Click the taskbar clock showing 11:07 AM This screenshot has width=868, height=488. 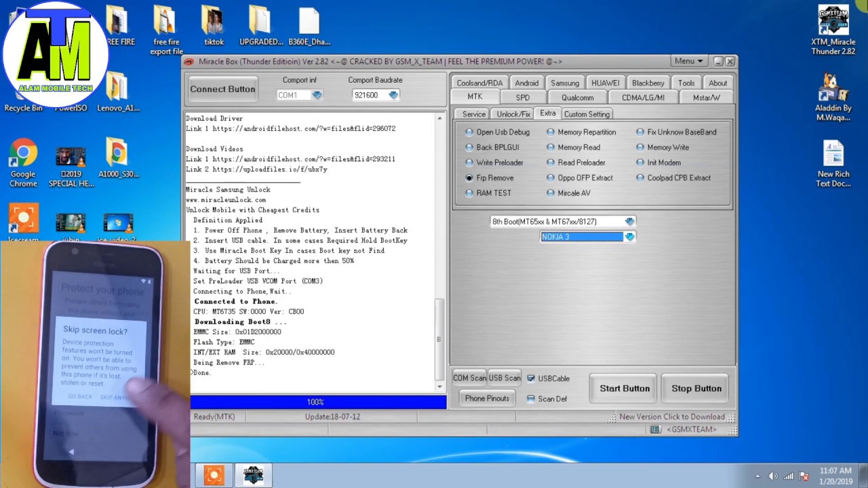coord(835,476)
